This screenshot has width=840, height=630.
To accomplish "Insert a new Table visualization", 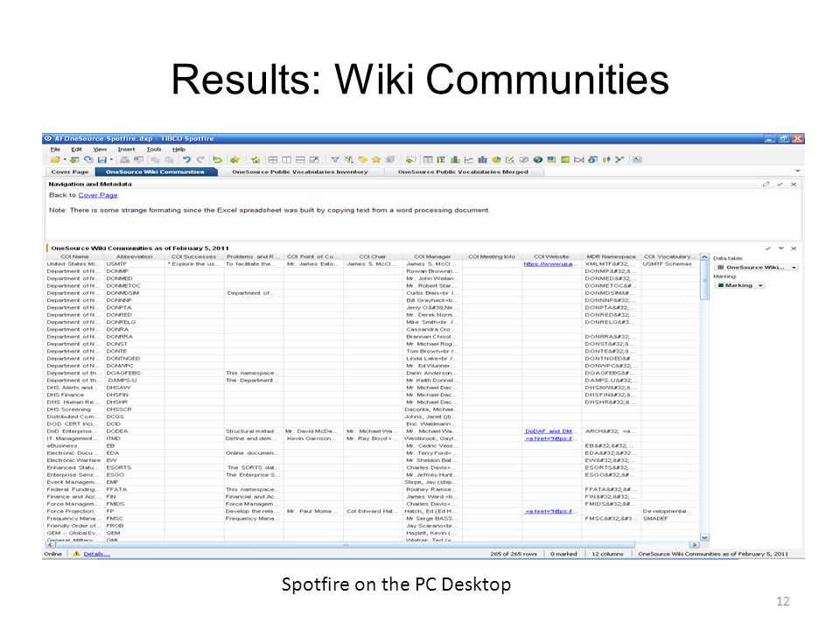I will coord(428,159).
